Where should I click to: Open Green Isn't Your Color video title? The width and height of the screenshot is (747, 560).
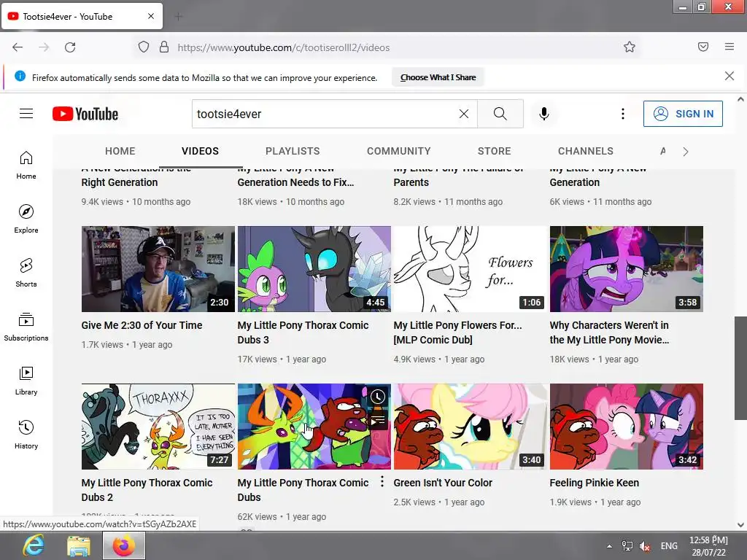(x=443, y=483)
